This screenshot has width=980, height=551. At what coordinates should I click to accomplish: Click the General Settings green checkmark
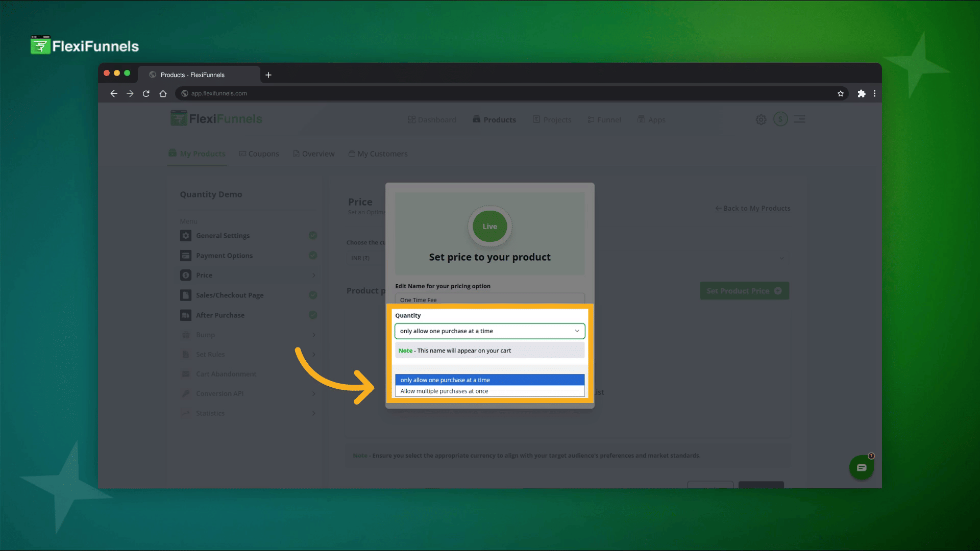(x=313, y=235)
